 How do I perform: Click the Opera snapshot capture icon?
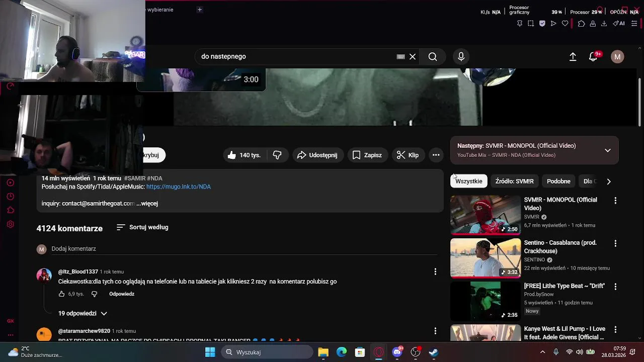coord(531,23)
